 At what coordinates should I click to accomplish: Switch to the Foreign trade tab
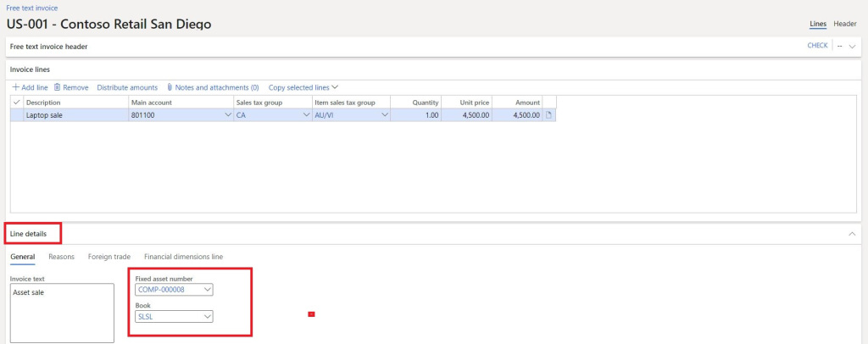(x=108, y=257)
